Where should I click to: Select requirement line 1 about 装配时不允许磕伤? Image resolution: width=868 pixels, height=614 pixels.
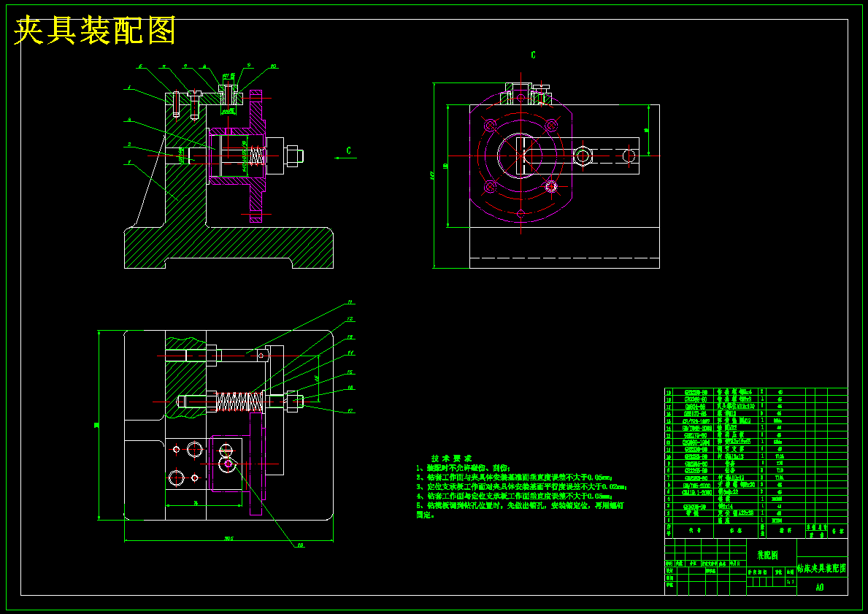(464, 468)
